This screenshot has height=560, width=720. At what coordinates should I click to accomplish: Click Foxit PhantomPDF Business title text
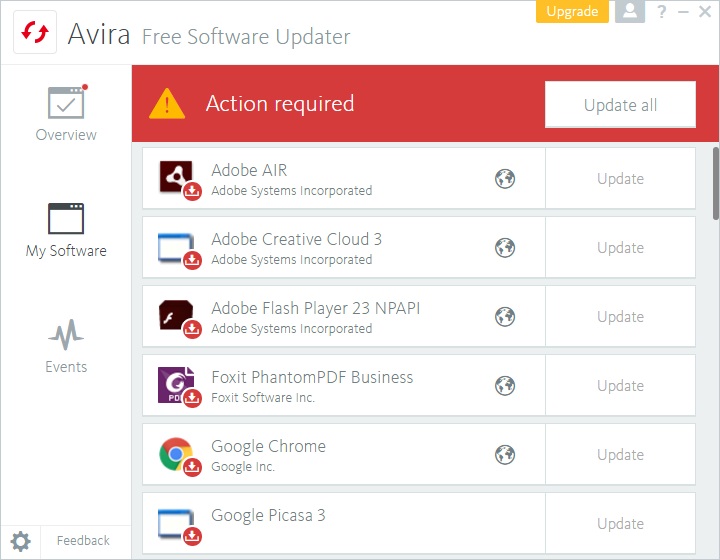pos(312,377)
